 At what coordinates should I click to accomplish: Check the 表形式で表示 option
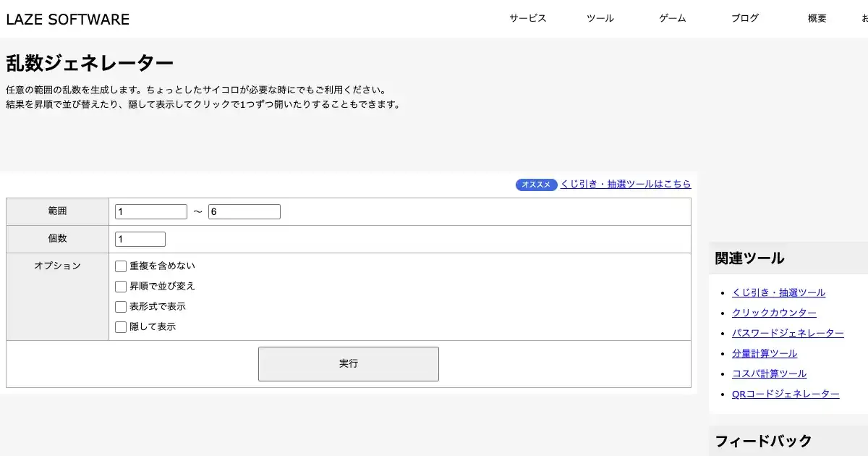(x=121, y=307)
